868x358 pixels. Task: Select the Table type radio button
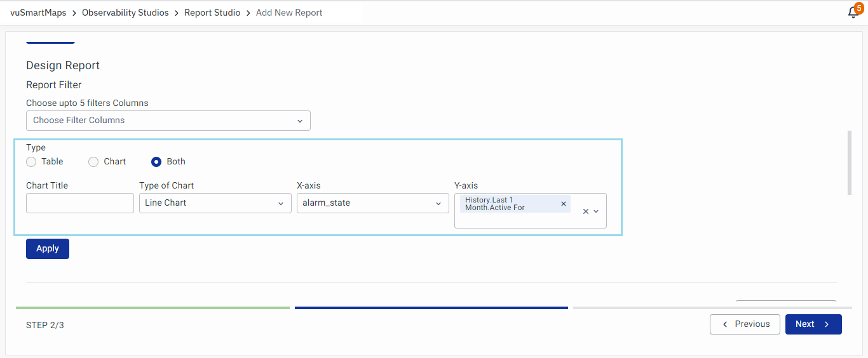(31, 162)
